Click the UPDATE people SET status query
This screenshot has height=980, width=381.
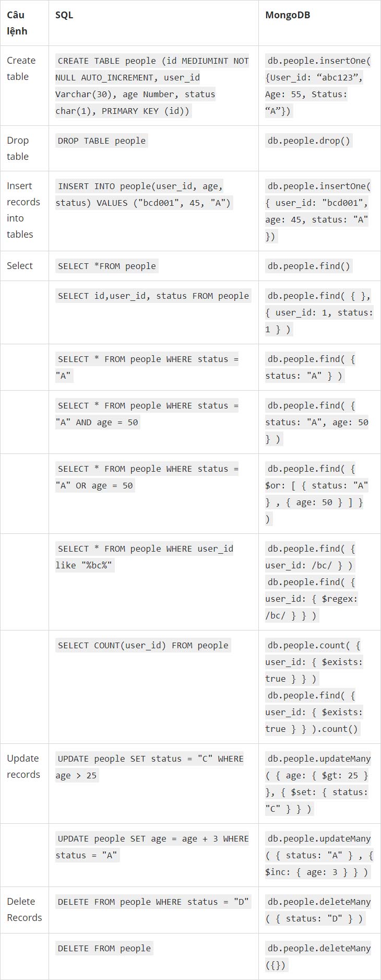pos(150,767)
